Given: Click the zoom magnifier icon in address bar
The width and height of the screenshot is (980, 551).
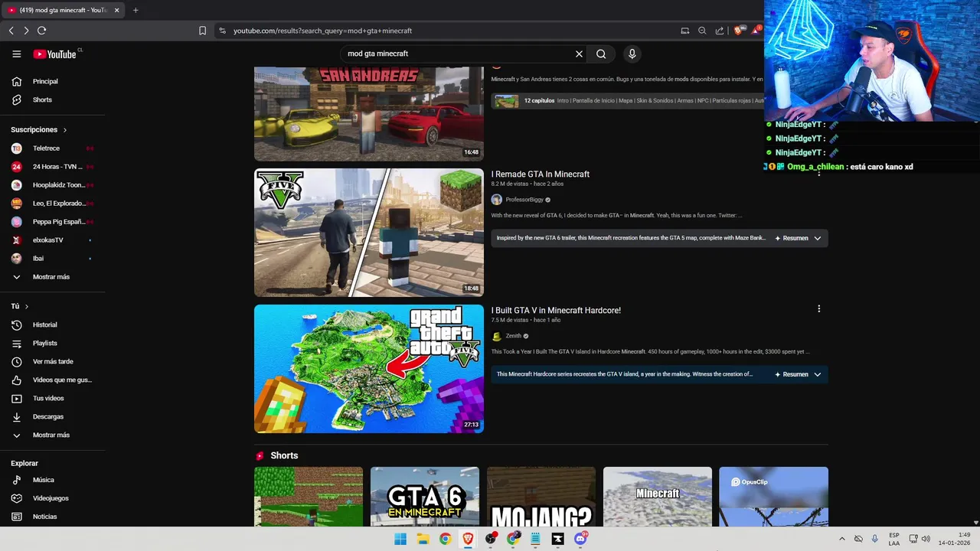Looking at the screenshot, I should click(x=702, y=31).
